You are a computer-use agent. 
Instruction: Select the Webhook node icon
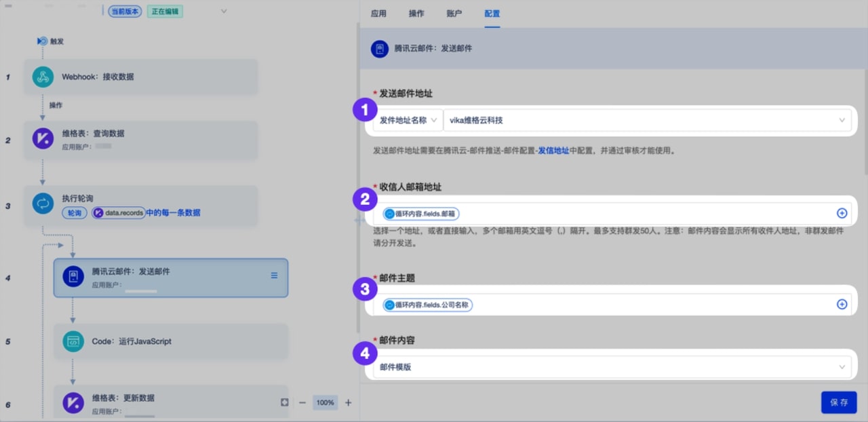(42, 77)
